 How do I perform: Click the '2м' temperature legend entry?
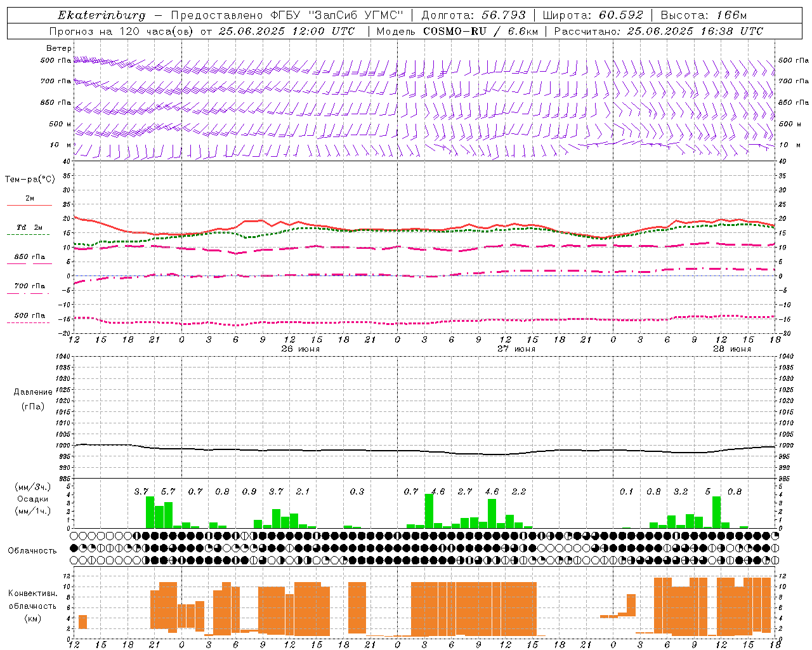click(x=30, y=198)
